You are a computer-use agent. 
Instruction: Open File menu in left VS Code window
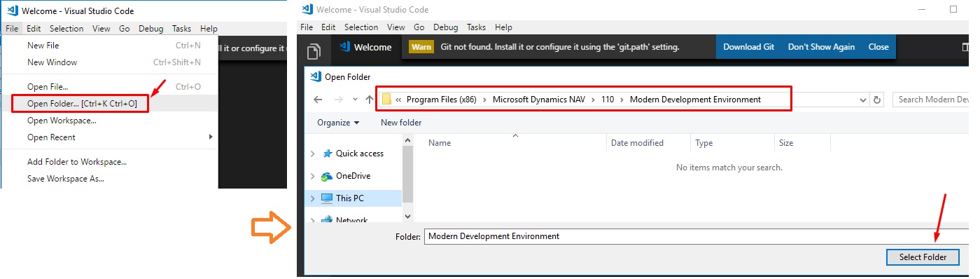(x=13, y=29)
